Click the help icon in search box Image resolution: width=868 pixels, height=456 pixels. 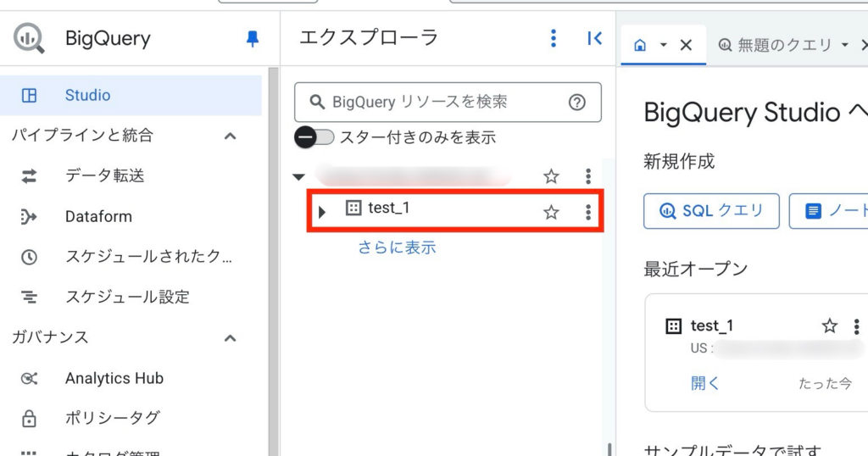(577, 103)
